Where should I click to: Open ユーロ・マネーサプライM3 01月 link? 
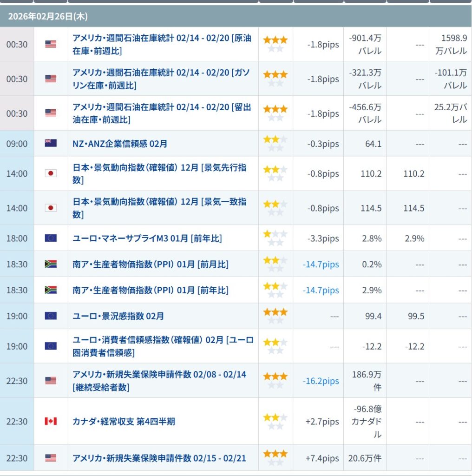(x=147, y=238)
